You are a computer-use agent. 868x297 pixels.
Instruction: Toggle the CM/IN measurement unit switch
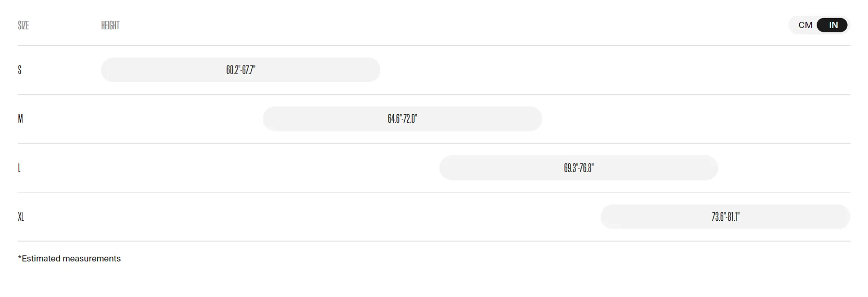(819, 25)
